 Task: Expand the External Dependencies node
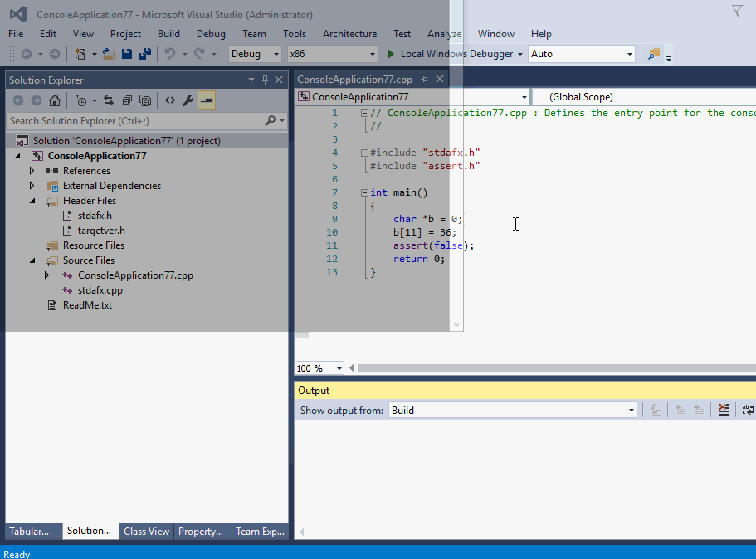click(32, 186)
